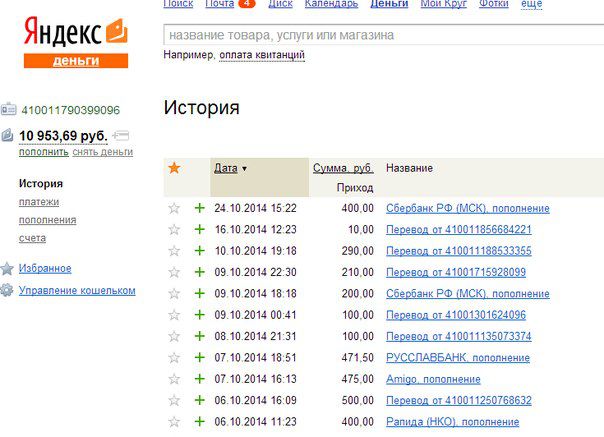Sort history by Дата column
This screenshot has width=604, height=437.
[x=226, y=168]
